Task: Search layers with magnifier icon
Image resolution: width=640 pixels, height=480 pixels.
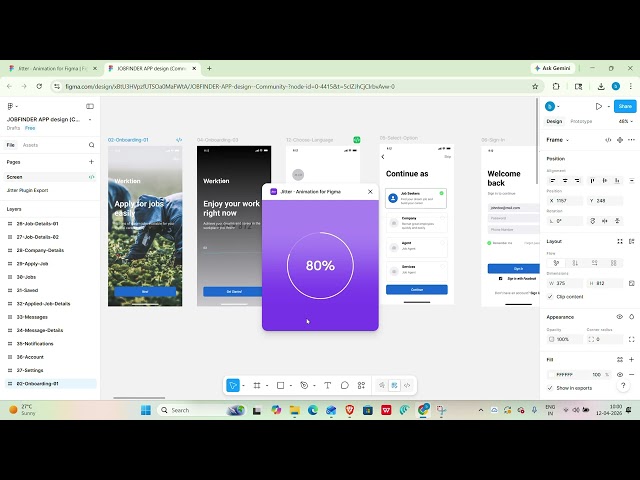Action: pyautogui.click(x=91, y=145)
